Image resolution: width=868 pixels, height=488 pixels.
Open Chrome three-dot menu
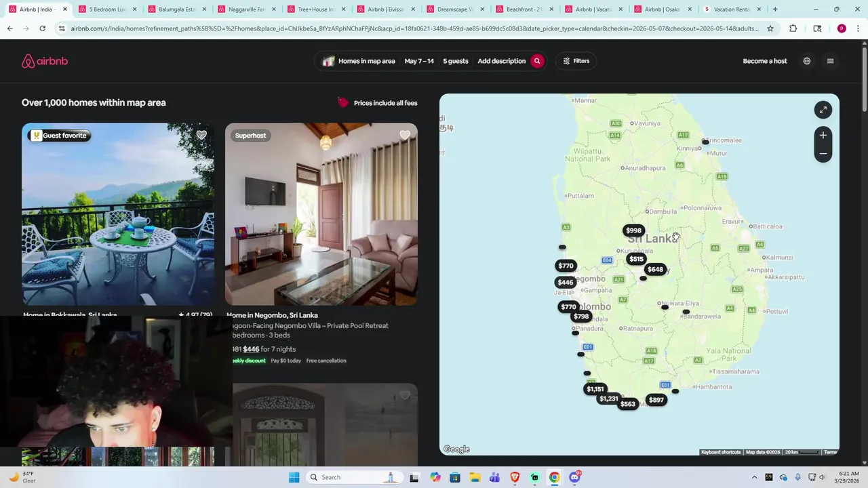pyautogui.click(x=859, y=28)
